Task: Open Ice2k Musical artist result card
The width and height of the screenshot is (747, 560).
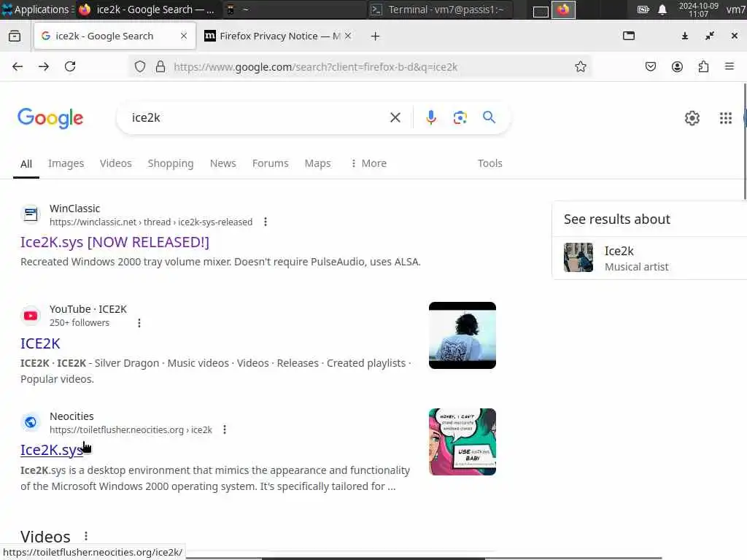Action: [x=649, y=257]
